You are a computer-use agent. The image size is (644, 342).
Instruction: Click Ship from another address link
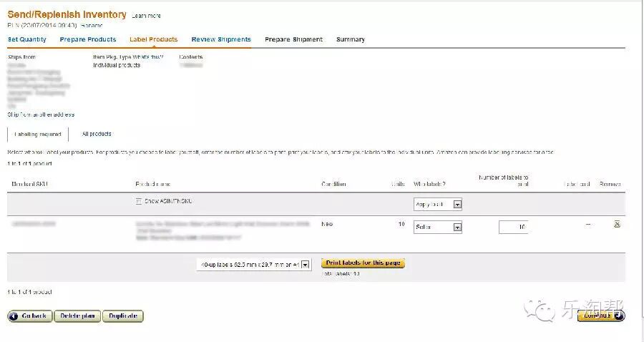tap(41, 114)
